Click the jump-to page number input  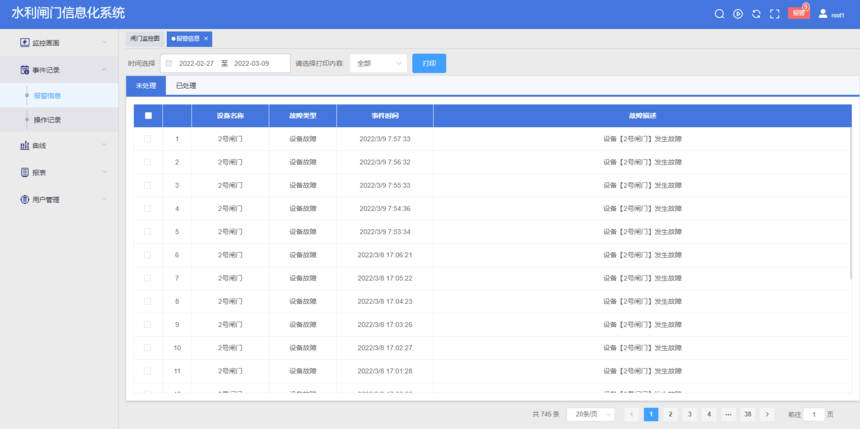pyautogui.click(x=814, y=414)
